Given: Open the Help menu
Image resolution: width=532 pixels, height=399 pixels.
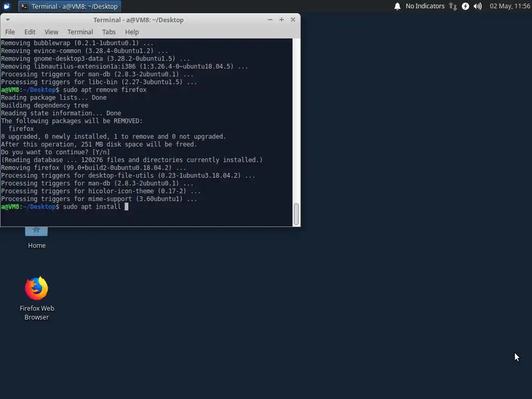Looking at the screenshot, I should pos(131,32).
